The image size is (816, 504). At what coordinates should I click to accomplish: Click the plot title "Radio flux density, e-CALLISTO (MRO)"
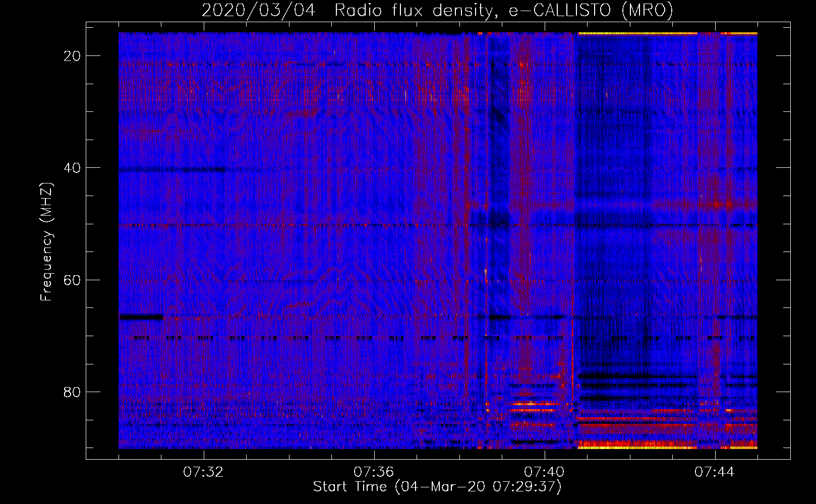click(x=504, y=10)
